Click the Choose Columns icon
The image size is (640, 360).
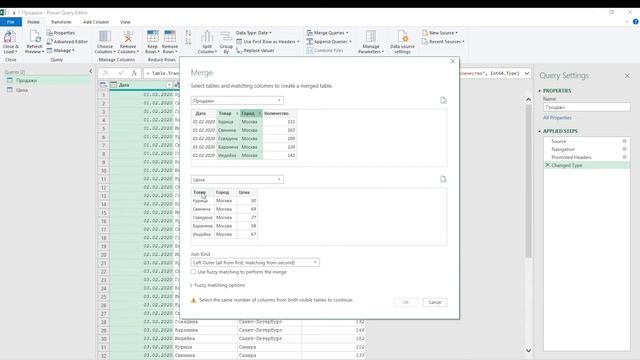(x=105, y=37)
